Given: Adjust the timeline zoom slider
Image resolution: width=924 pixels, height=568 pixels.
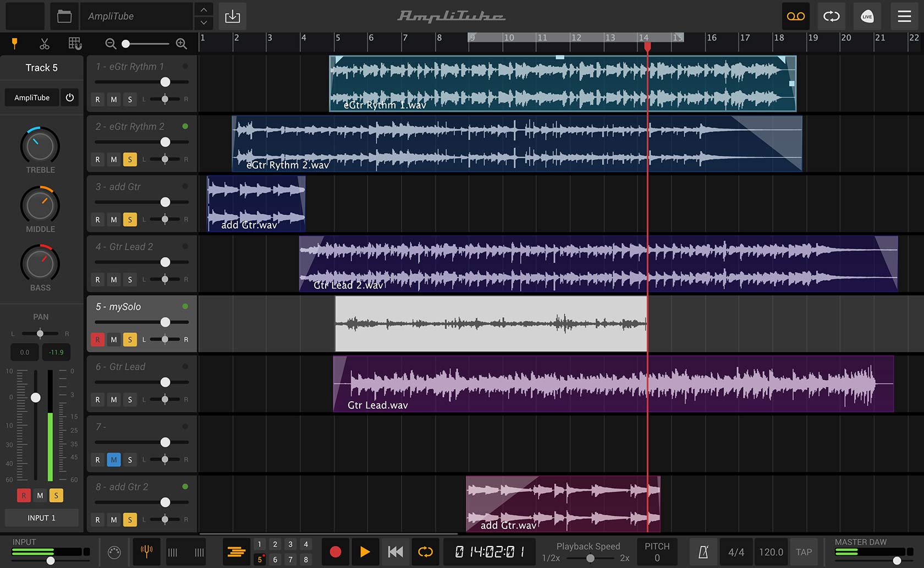Looking at the screenshot, I should coord(146,43).
